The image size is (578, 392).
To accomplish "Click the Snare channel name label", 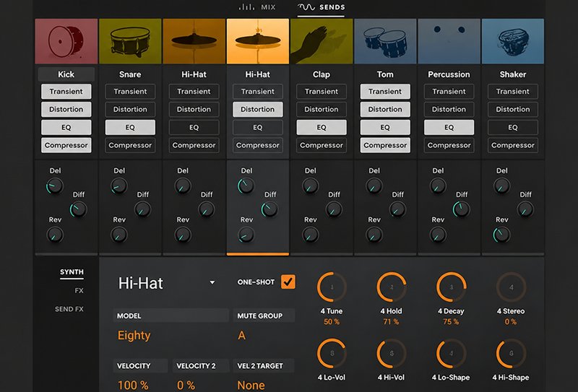I will coord(130,74).
